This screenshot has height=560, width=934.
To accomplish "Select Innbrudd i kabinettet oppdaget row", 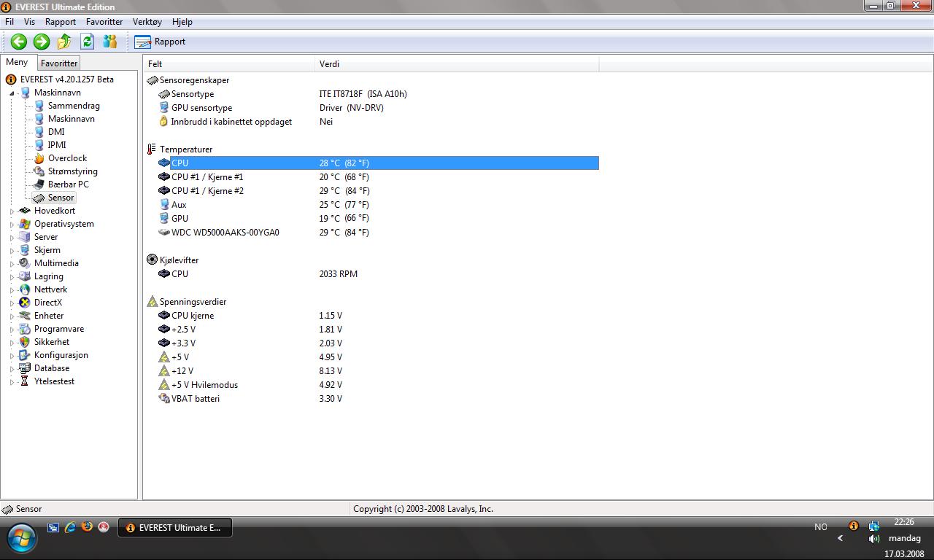I will 371,122.
